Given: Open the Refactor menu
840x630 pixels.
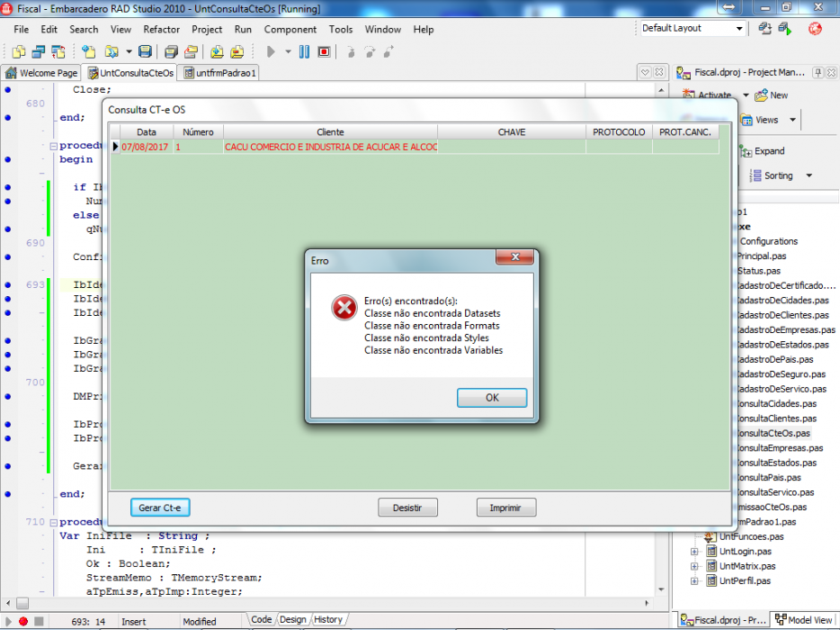Looking at the screenshot, I should [161, 30].
